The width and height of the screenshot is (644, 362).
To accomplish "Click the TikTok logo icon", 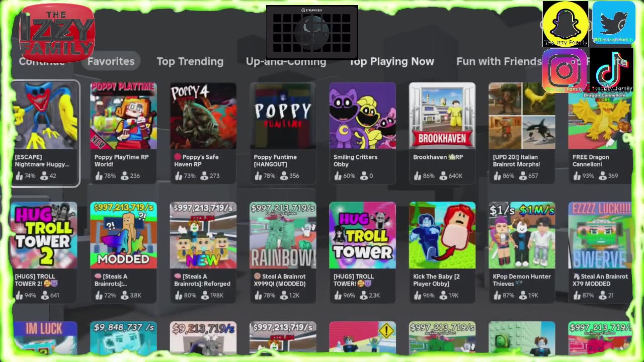I will pyautogui.click(x=611, y=70).
